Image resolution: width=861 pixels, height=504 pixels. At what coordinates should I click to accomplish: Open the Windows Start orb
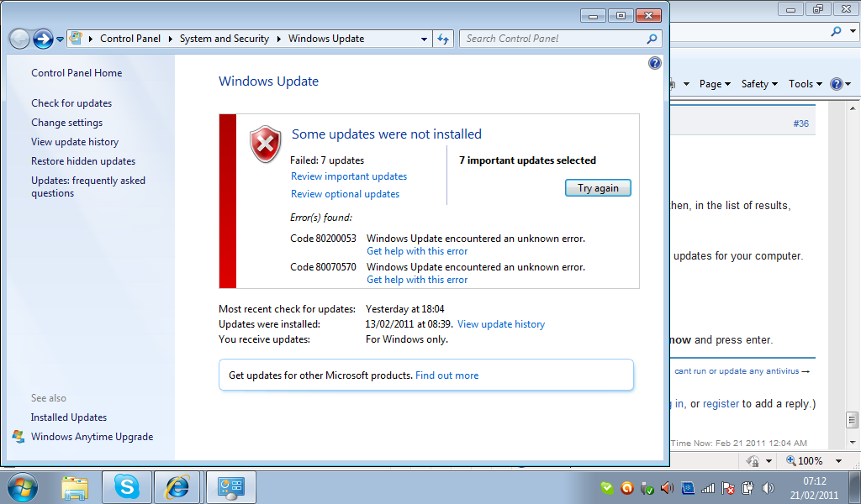click(x=23, y=487)
